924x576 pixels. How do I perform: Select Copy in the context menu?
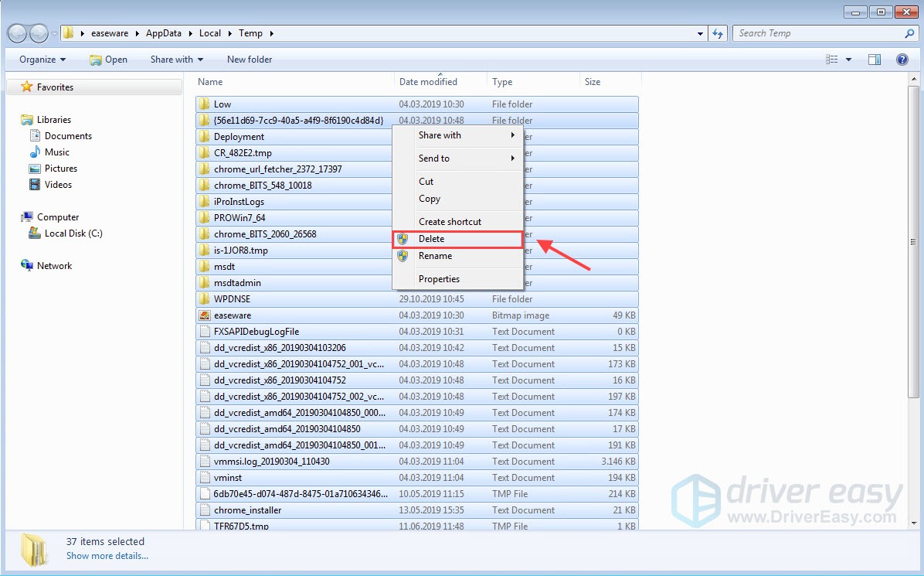click(430, 199)
